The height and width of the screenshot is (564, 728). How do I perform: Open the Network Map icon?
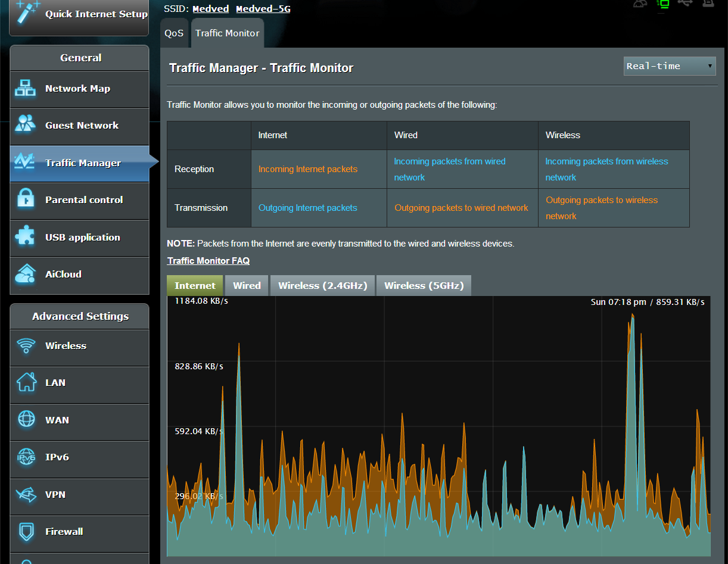pos(26,89)
